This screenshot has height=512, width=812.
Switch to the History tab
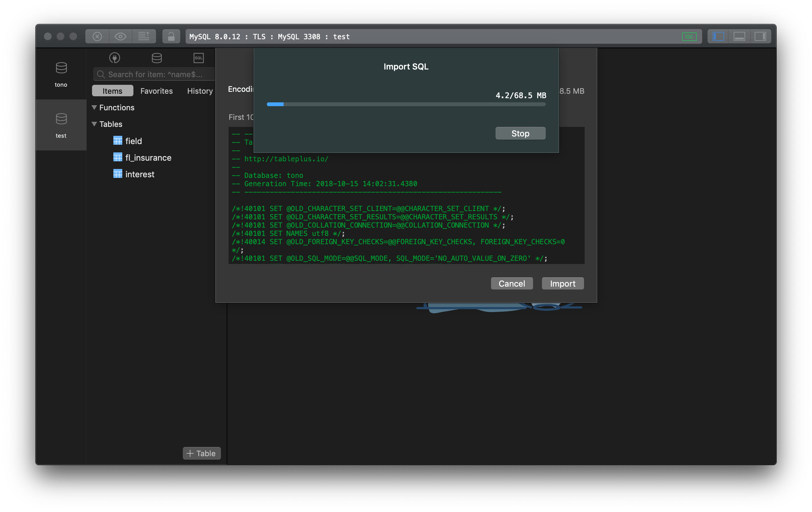click(200, 91)
